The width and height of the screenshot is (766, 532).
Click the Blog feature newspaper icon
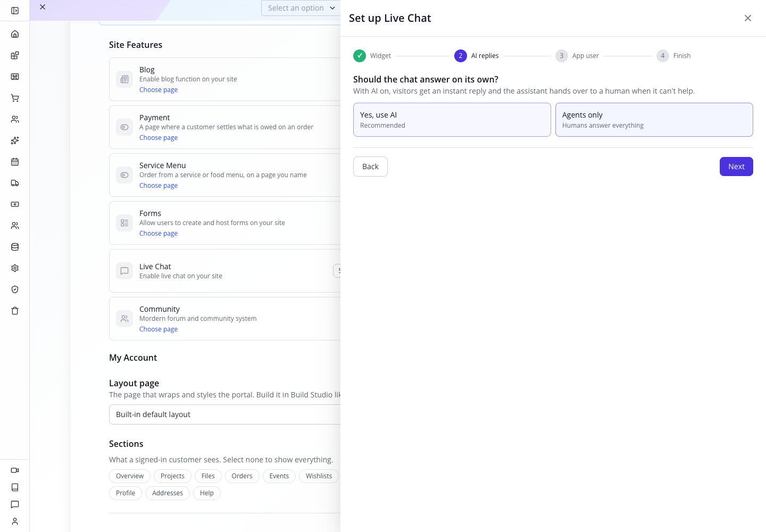click(x=124, y=79)
